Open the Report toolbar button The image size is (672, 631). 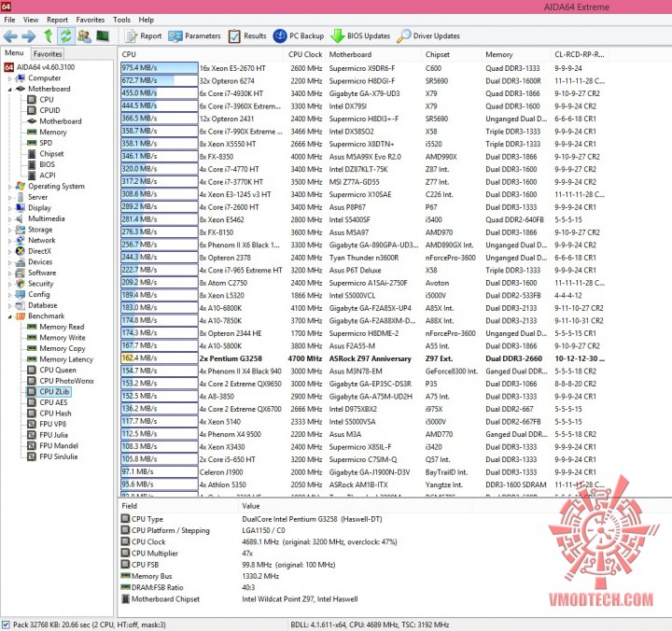[143, 36]
